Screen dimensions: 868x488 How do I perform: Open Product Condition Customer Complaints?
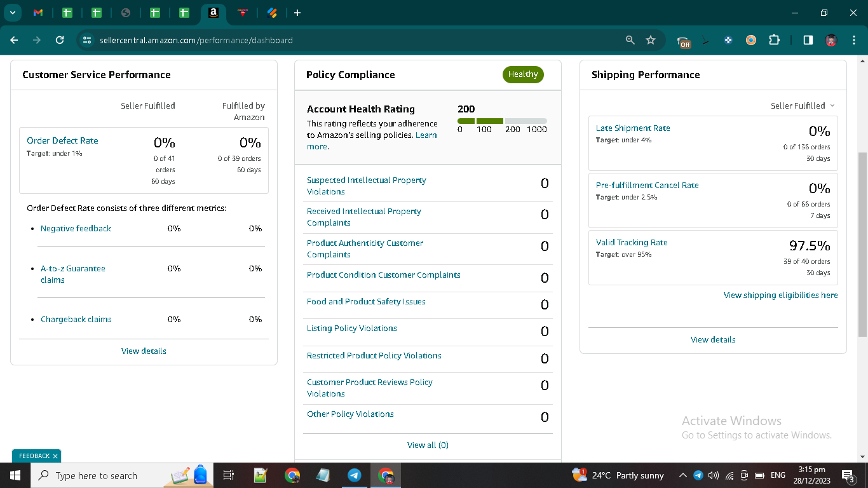pyautogui.click(x=383, y=274)
